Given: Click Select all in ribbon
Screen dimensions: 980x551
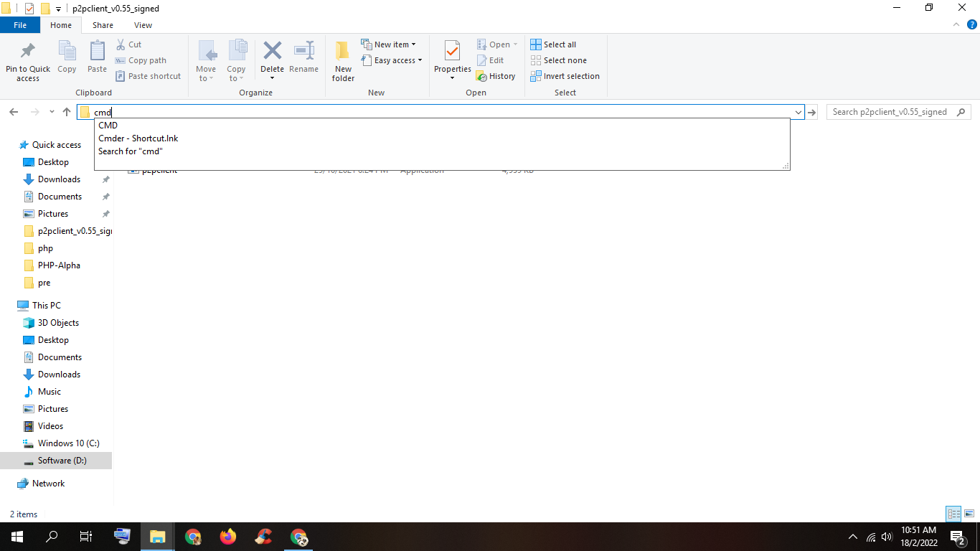Looking at the screenshot, I should coord(553,44).
